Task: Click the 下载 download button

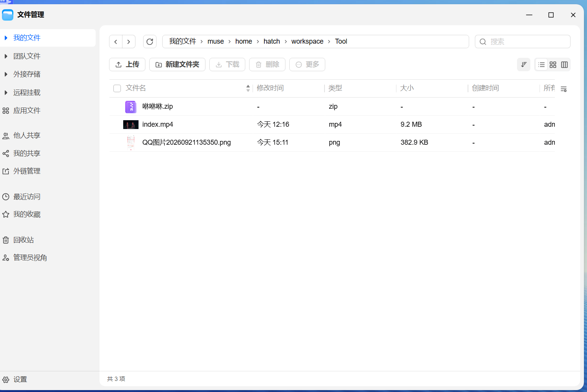Action: click(x=227, y=65)
